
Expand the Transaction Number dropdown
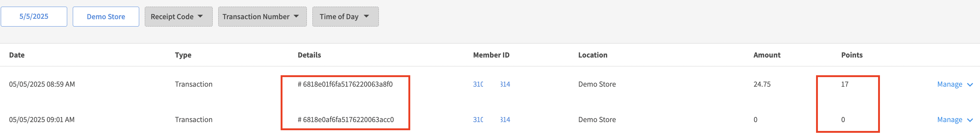pos(262,17)
